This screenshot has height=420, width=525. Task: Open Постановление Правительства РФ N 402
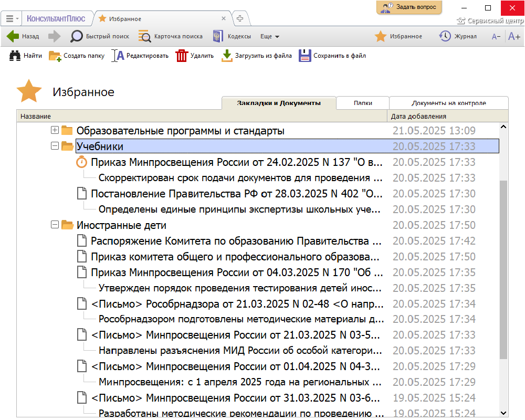pyautogui.click(x=236, y=194)
